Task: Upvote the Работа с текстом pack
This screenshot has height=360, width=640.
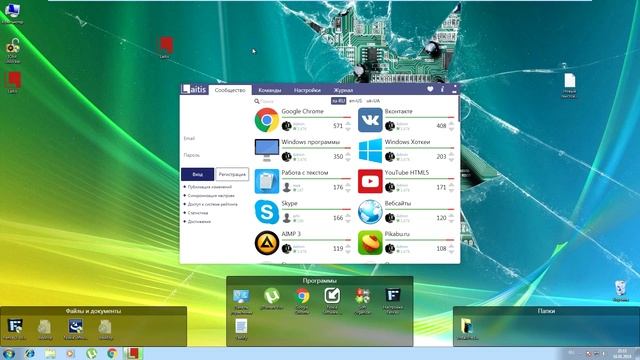Action: click(x=348, y=184)
